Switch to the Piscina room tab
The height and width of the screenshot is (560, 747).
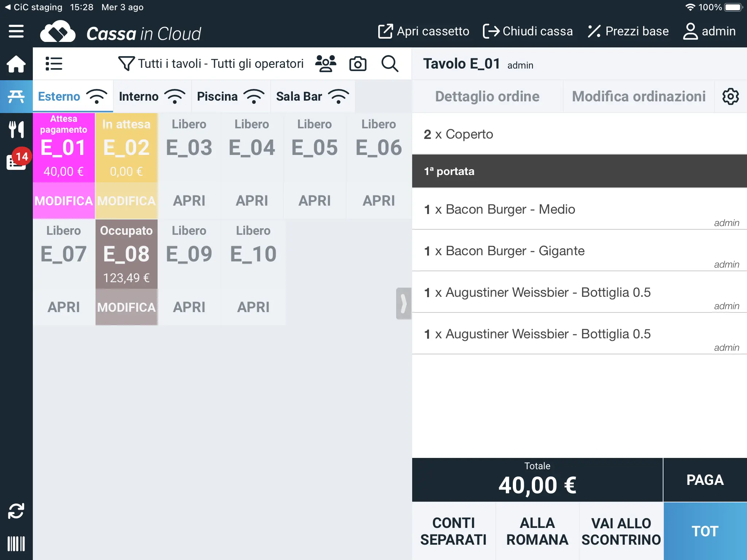tap(231, 97)
